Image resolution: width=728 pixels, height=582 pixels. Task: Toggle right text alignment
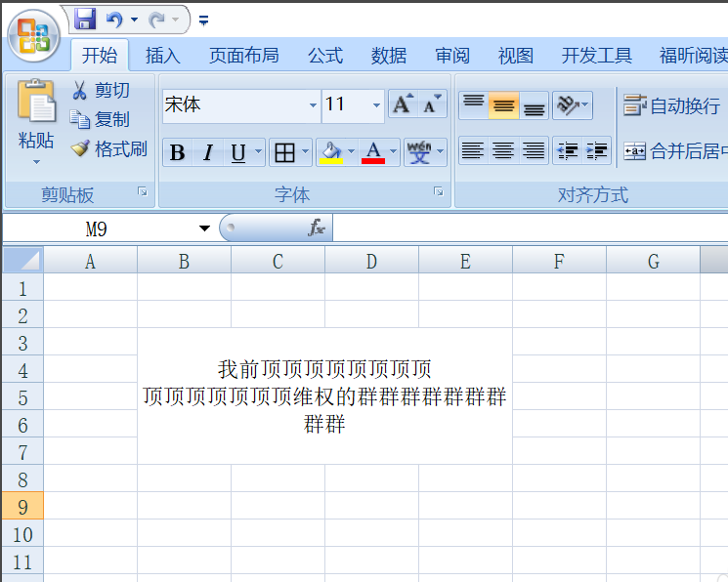click(534, 150)
